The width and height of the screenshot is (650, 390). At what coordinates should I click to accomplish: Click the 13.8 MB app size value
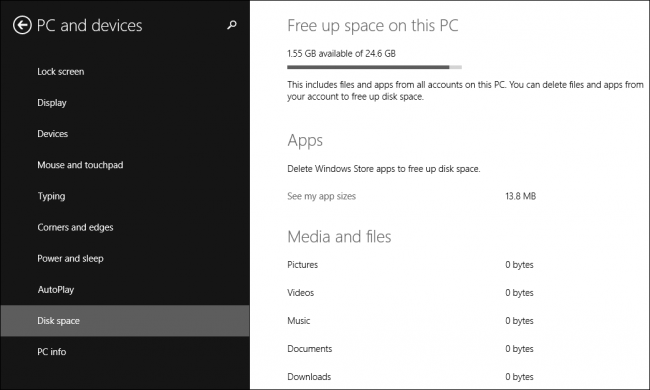tap(521, 196)
